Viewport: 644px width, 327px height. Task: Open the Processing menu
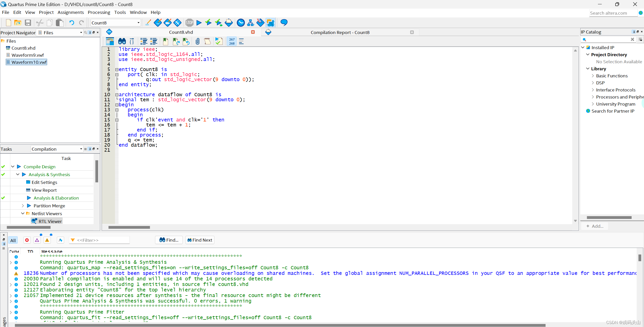click(99, 12)
